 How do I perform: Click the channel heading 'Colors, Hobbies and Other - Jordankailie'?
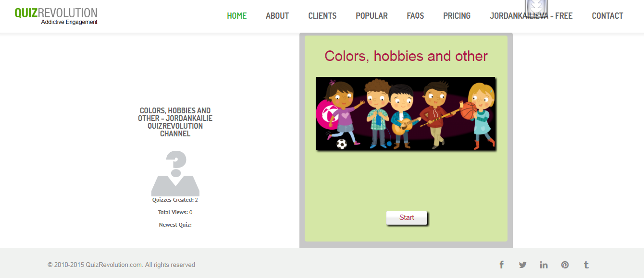tap(175, 122)
